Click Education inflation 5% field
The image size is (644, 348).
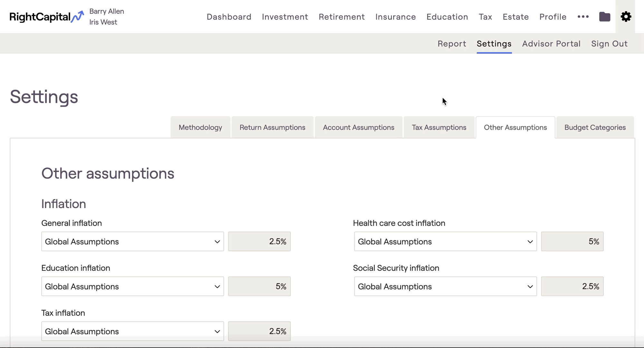pyautogui.click(x=260, y=286)
